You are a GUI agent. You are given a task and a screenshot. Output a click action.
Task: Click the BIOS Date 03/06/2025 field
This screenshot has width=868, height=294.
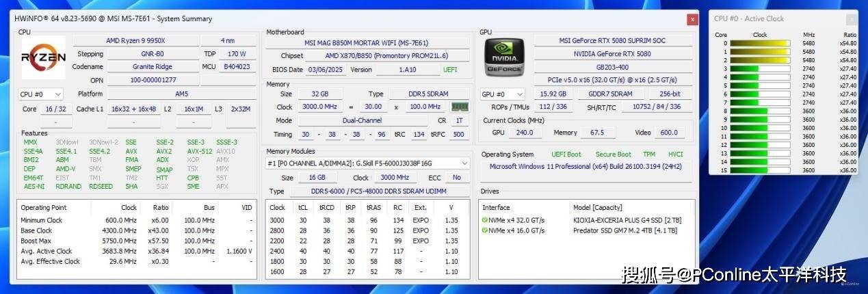click(x=326, y=70)
